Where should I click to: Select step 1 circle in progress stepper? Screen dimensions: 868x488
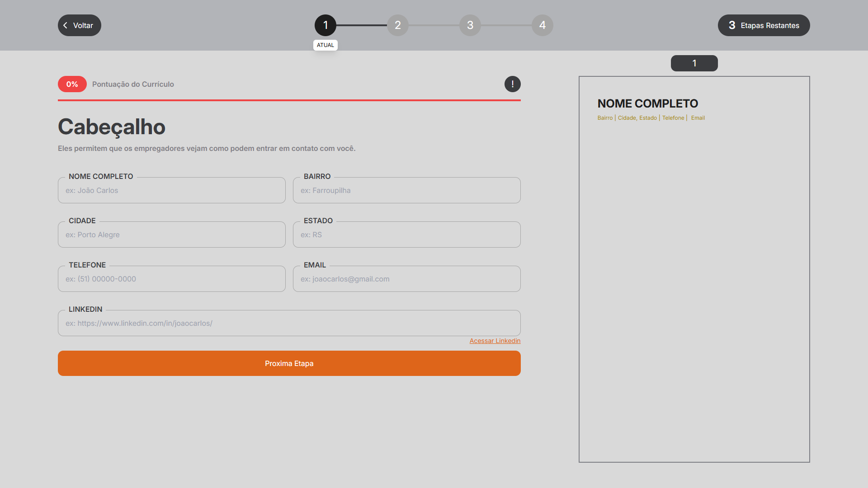[x=325, y=25]
